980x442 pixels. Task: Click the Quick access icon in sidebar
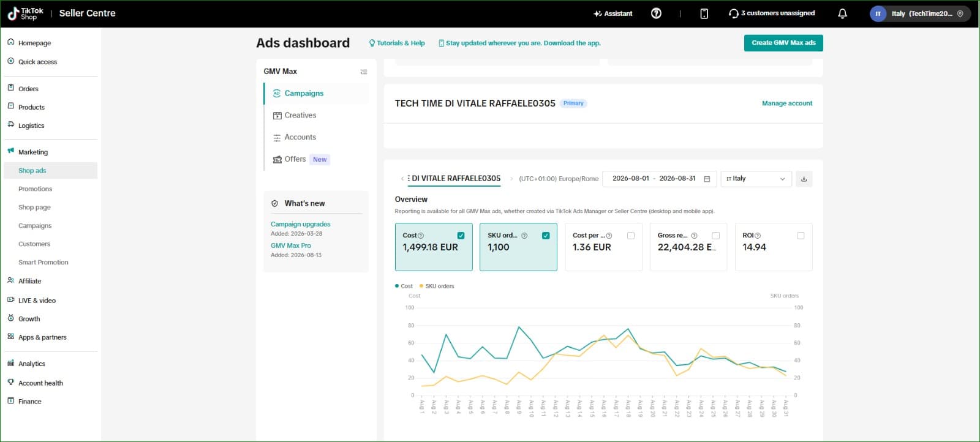click(11, 61)
